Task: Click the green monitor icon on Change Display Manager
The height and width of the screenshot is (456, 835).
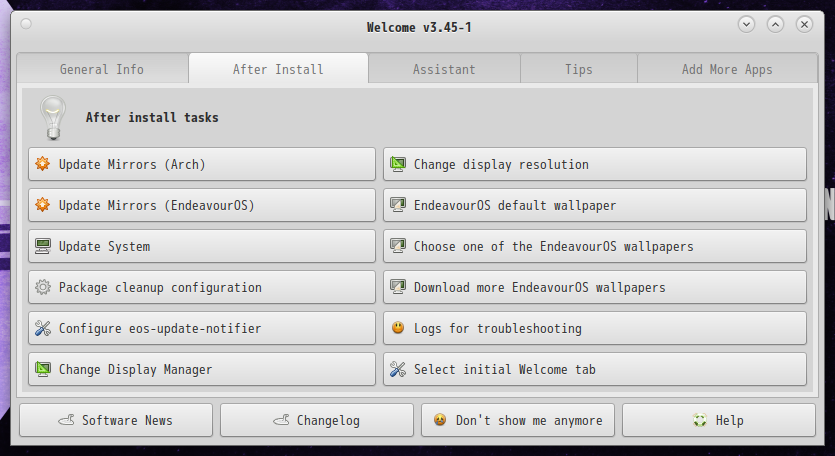Action: pos(43,369)
